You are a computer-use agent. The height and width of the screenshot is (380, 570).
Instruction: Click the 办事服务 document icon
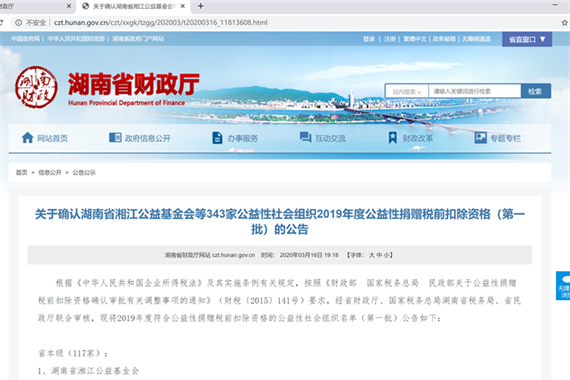217,138
